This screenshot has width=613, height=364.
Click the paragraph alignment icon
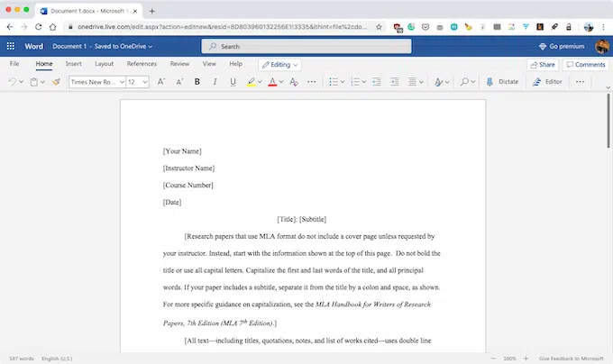pos(413,82)
